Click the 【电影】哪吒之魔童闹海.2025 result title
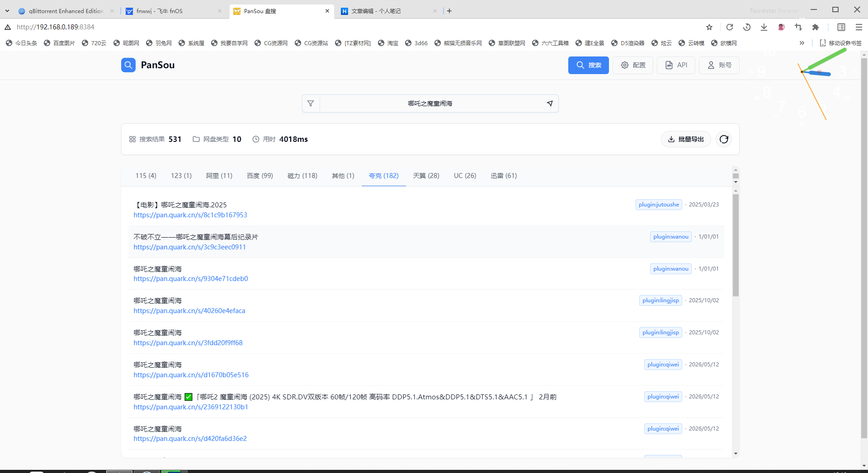868x473 pixels. pyautogui.click(x=180, y=205)
